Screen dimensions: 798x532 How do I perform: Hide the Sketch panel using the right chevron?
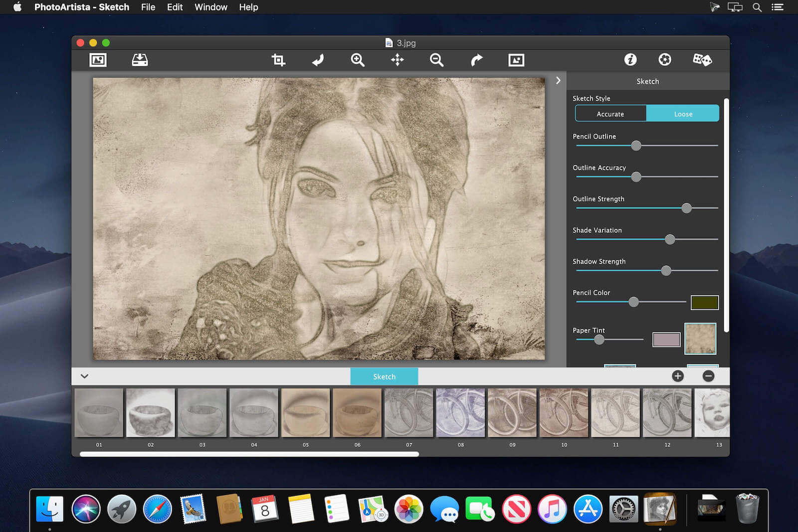[558, 80]
